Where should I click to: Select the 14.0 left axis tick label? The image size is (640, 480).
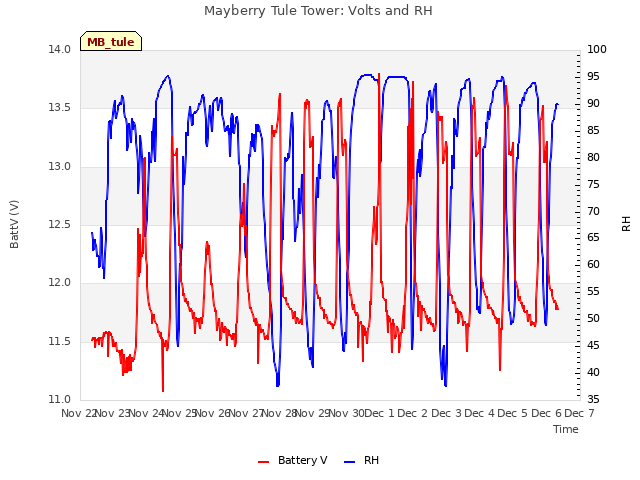coord(59,49)
